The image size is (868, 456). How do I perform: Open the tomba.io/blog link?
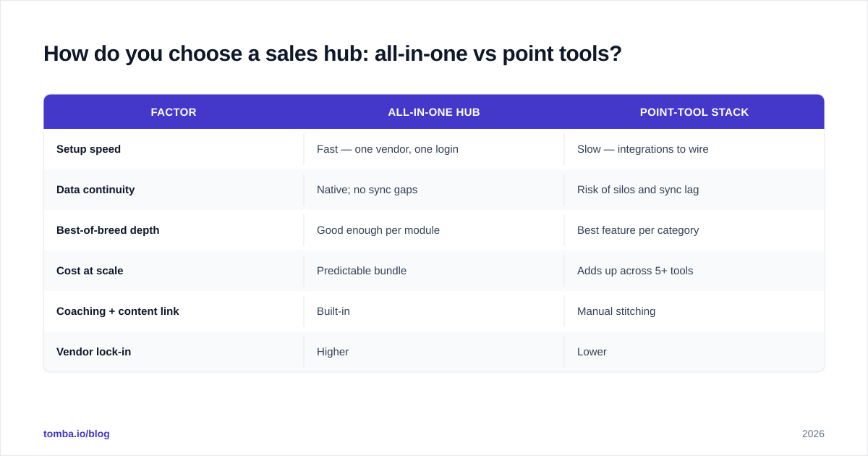(77, 434)
